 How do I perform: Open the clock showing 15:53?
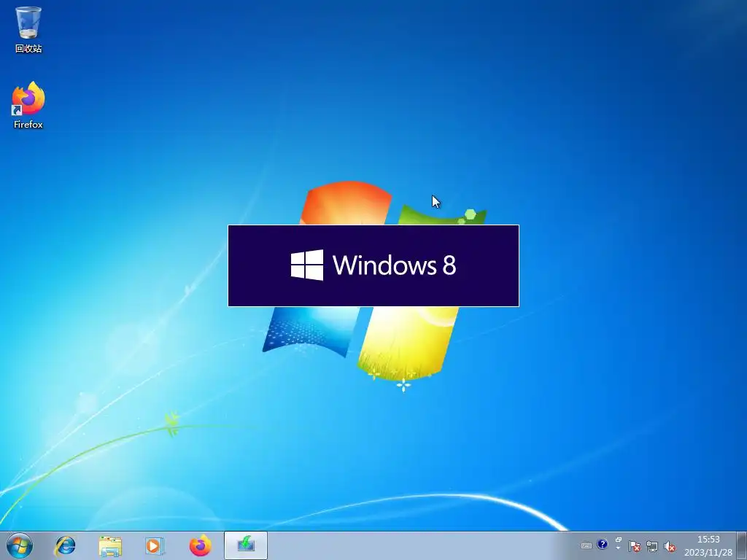pyautogui.click(x=708, y=545)
